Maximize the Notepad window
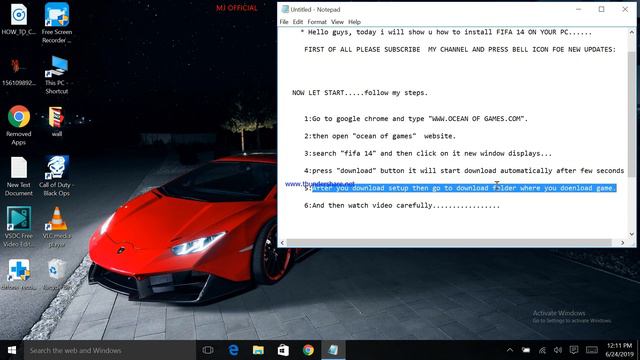The image size is (640, 360). pos(601,9)
